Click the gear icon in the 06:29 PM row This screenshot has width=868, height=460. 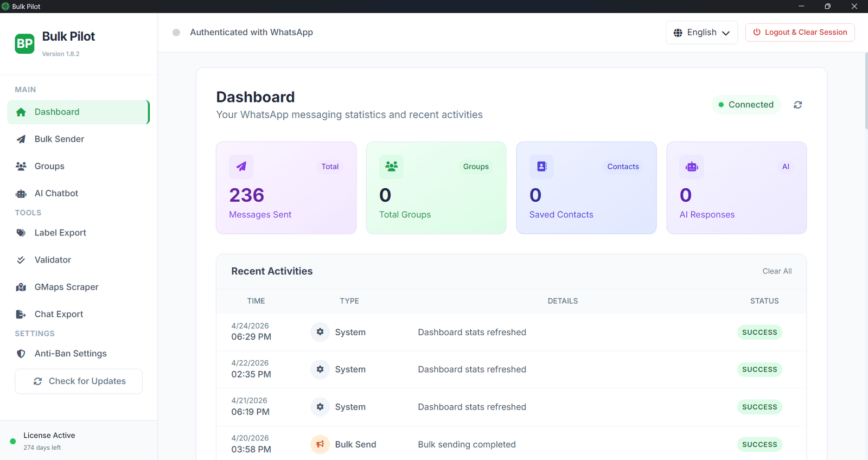pyautogui.click(x=320, y=332)
